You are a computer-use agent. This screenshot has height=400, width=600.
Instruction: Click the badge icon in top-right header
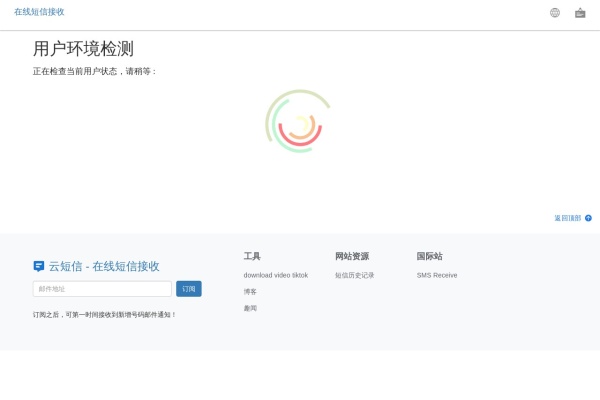(x=580, y=13)
